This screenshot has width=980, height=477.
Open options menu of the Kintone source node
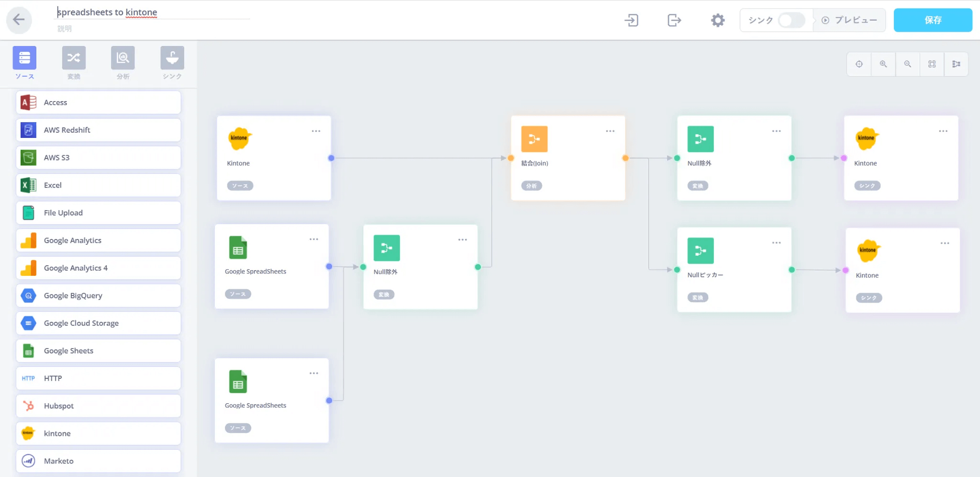coord(316,131)
